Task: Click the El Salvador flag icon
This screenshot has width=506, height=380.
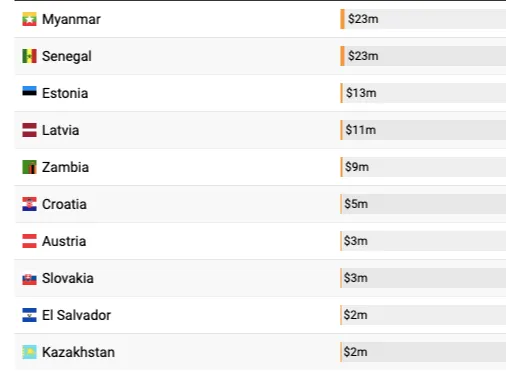Action: 29,315
